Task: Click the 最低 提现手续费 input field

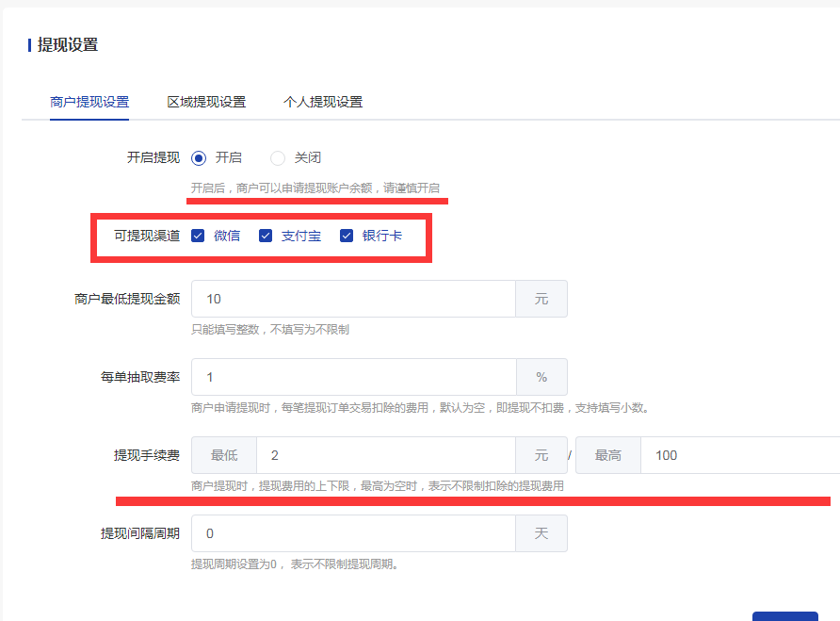Action: (386, 455)
